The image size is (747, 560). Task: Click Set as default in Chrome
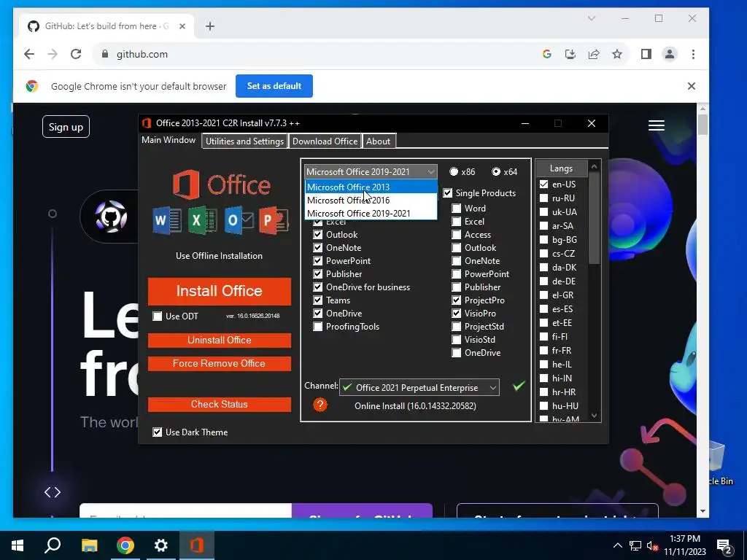[x=274, y=86]
